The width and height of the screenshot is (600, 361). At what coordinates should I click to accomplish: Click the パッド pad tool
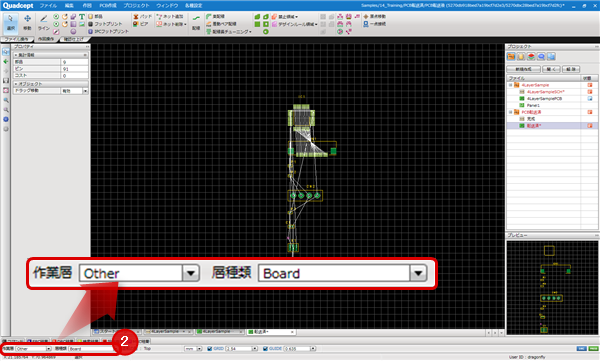[x=142, y=16]
